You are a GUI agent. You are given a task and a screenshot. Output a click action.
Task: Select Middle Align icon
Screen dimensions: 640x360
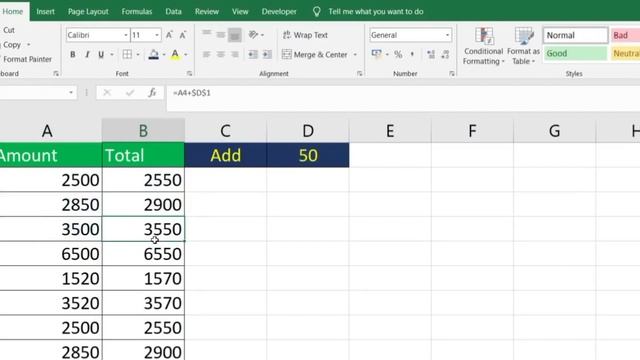click(x=220, y=34)
